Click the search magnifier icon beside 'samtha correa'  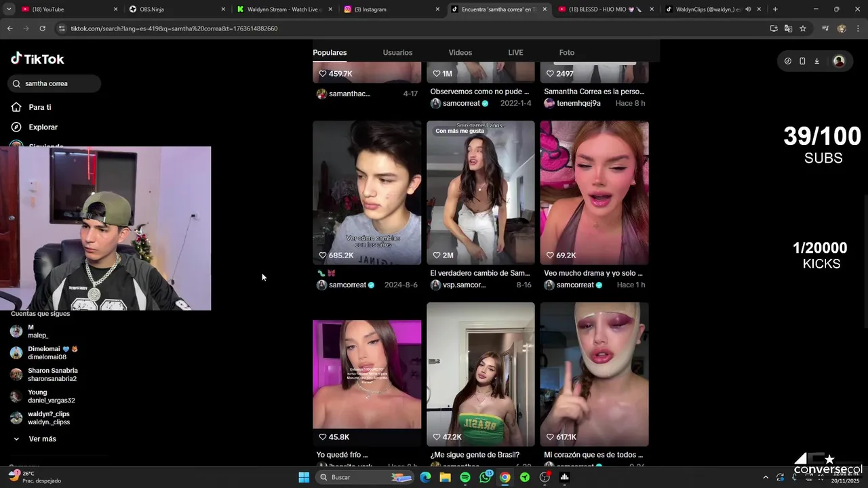pyautogui.click(x=17, y=84)
